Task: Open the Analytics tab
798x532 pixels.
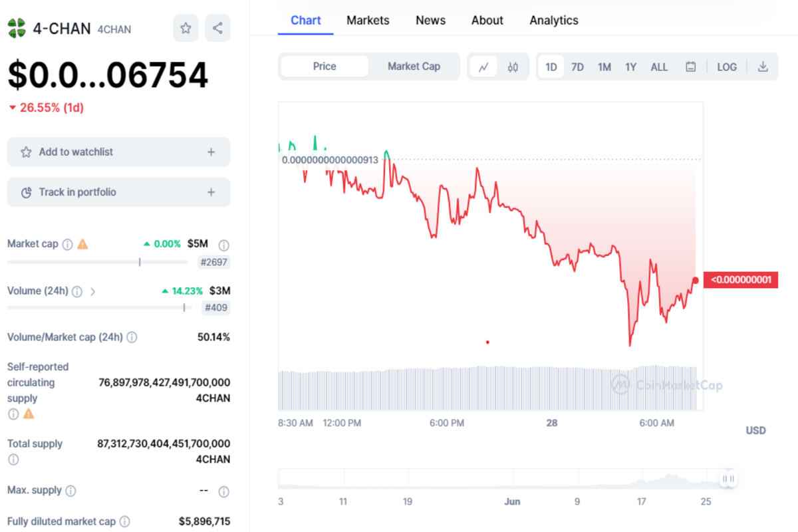Action: tap(554, 21)
